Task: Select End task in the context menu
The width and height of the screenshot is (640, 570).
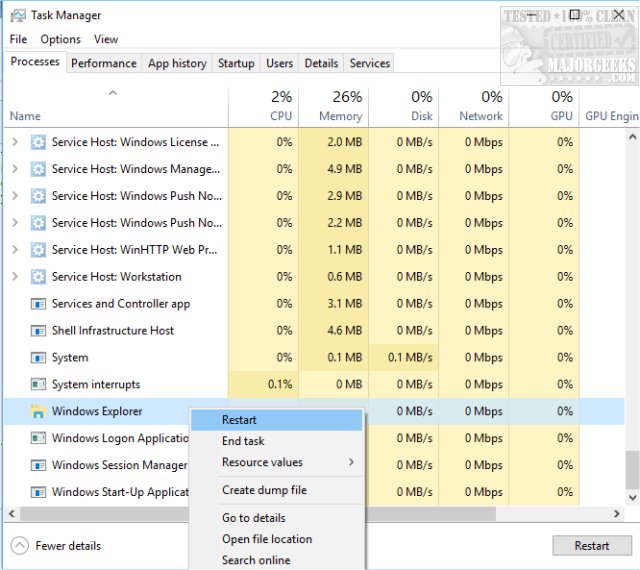Action: [x=243, y=441]
